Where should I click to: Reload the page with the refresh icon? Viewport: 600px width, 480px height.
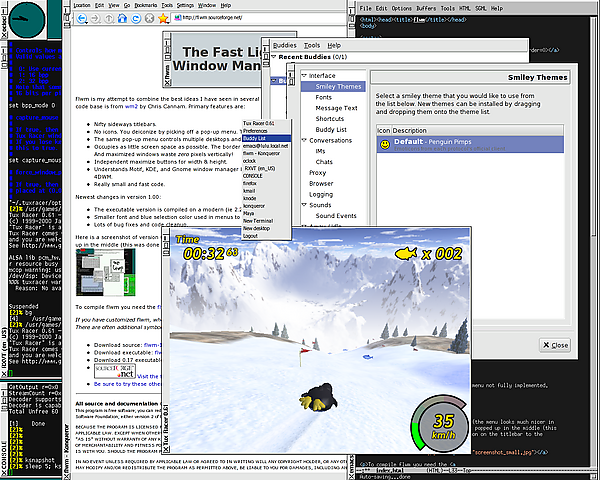136,18
